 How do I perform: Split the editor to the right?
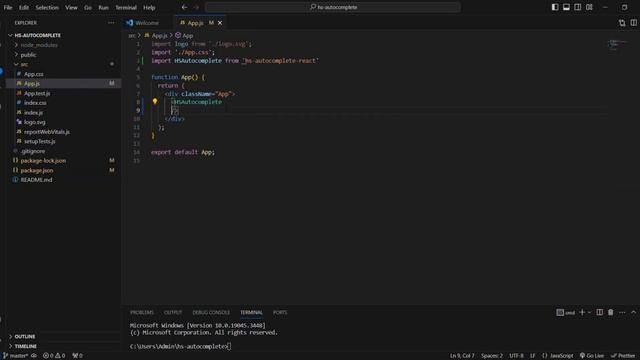point(633,23)
